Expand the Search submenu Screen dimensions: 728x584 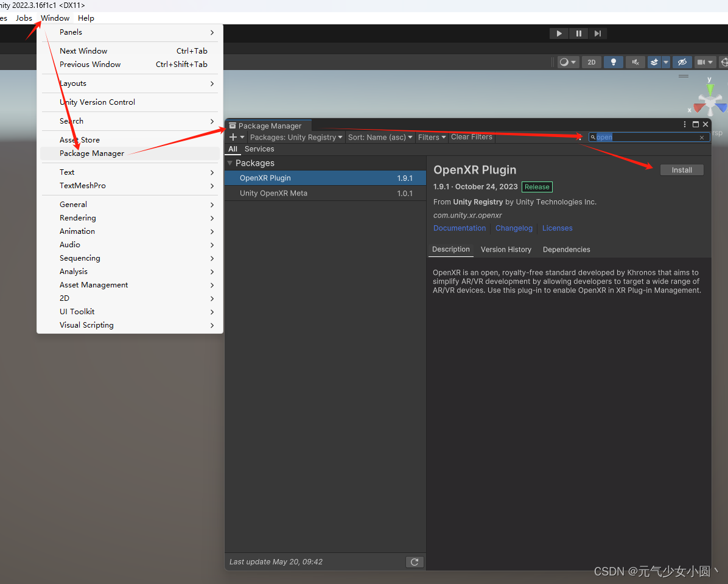tap(130, 121)
